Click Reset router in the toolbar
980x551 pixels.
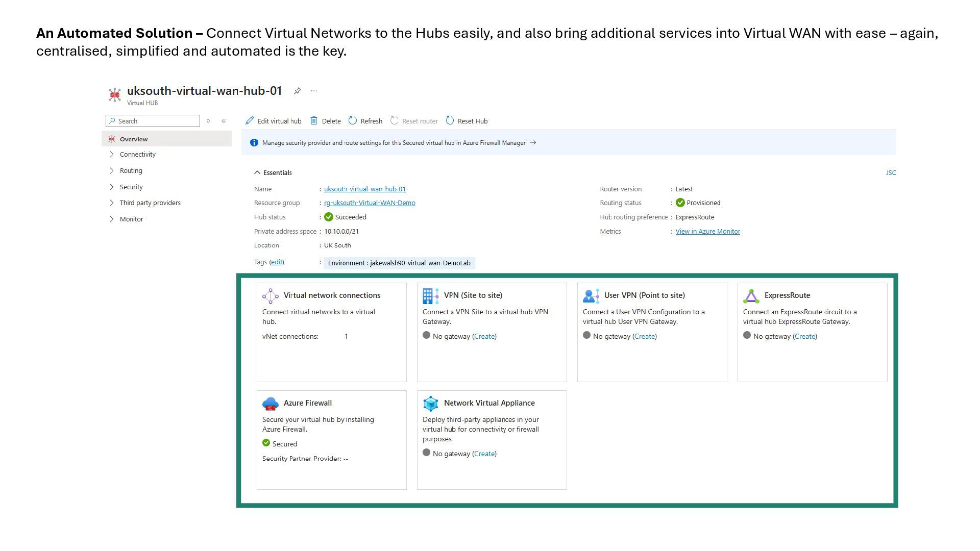coord(414,121)
